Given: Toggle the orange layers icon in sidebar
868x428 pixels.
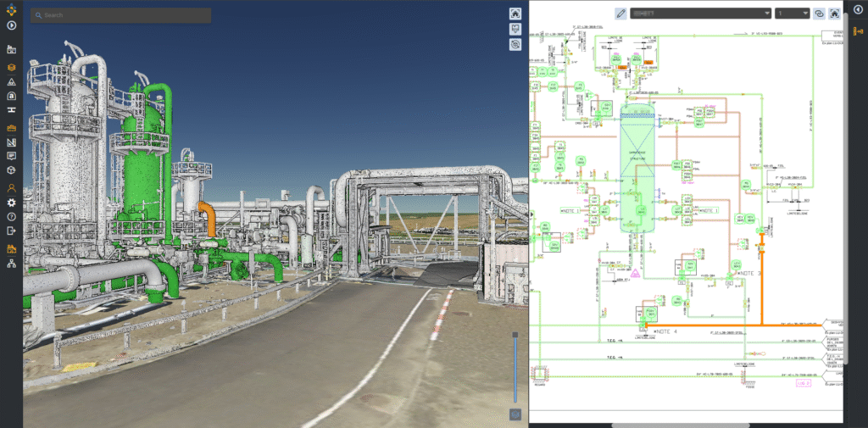Looking at the screenshot, I should click(x=11, y=67).
